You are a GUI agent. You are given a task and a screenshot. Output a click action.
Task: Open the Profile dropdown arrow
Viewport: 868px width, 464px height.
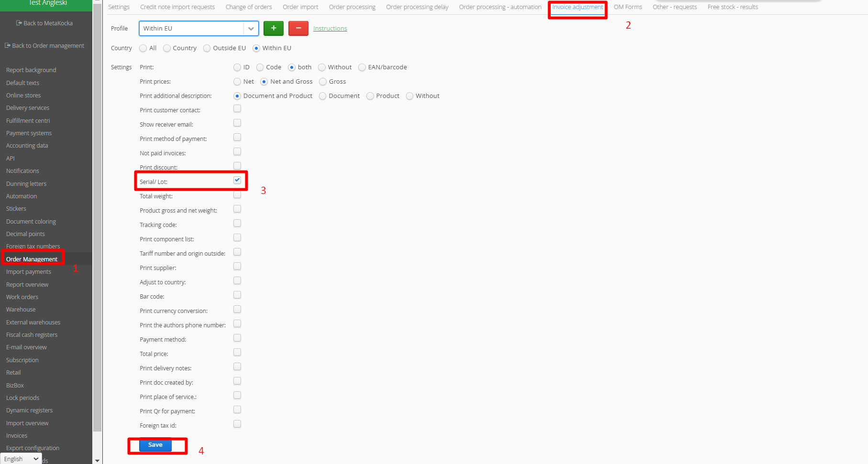coord(251,29)
